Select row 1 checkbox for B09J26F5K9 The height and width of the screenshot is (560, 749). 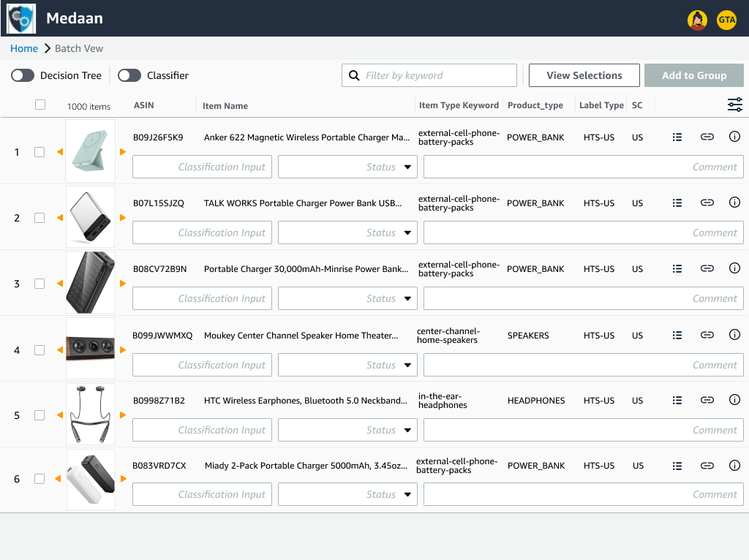click(x=39, y=152)
